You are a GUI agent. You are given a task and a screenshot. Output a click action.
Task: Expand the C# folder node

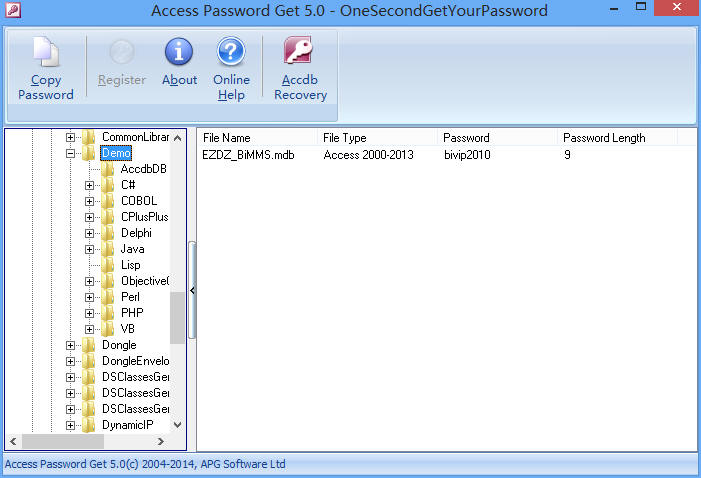tap(90, 185)
